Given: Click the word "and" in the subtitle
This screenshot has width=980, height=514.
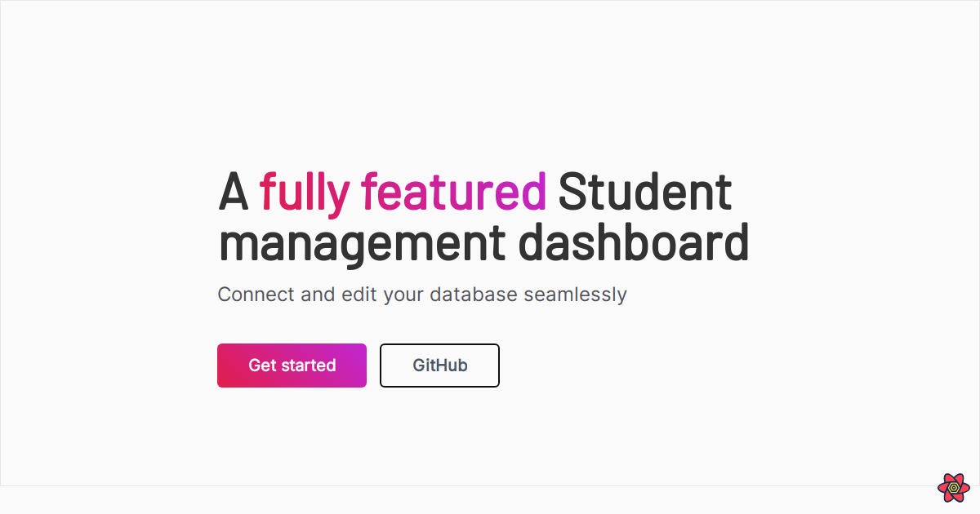Looking at the screenshot, I should (318, 295).
